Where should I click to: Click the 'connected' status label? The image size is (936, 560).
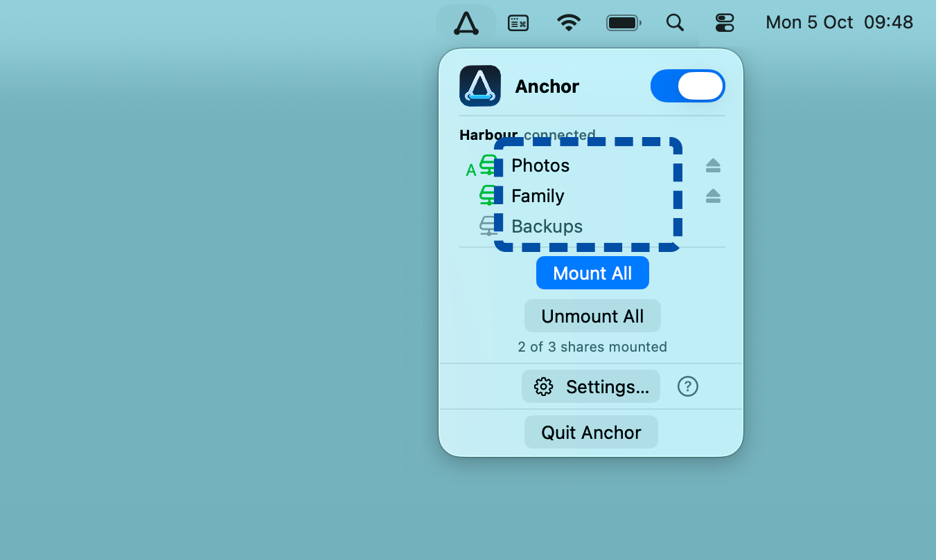(560, 135)
